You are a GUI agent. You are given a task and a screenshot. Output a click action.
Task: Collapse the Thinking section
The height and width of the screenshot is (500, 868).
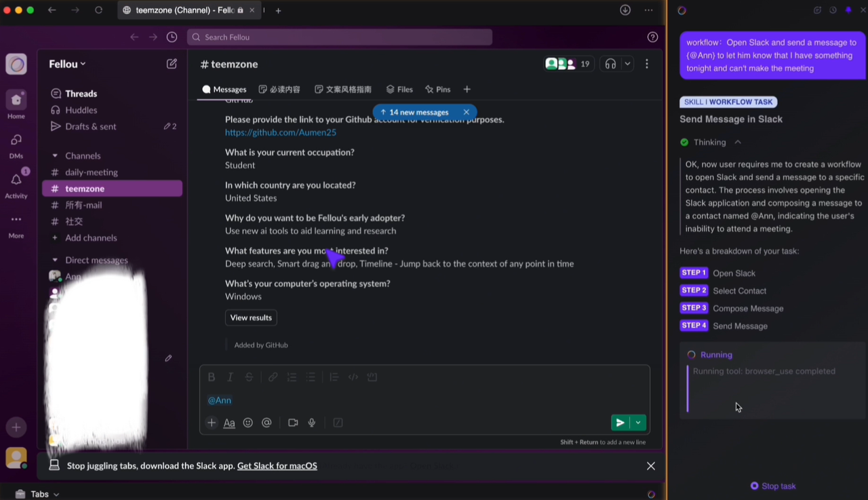738,142
